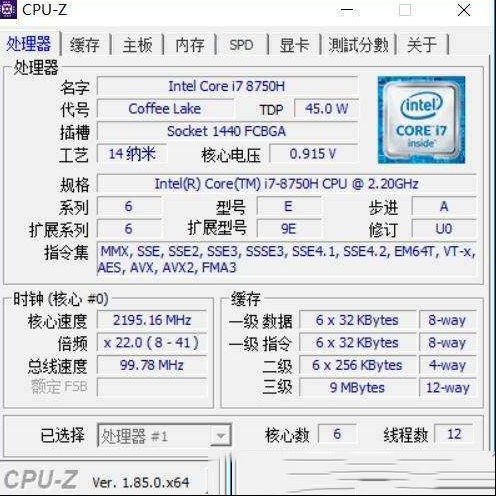Open the 关于 about tab

coord(422,44)
